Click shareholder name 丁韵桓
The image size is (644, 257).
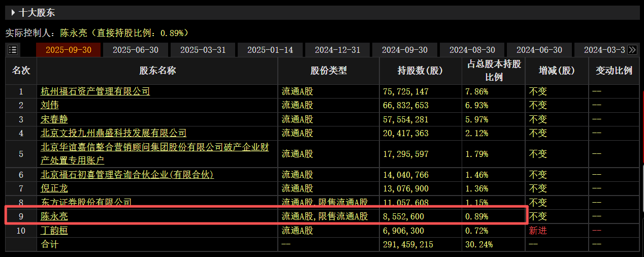54,231
